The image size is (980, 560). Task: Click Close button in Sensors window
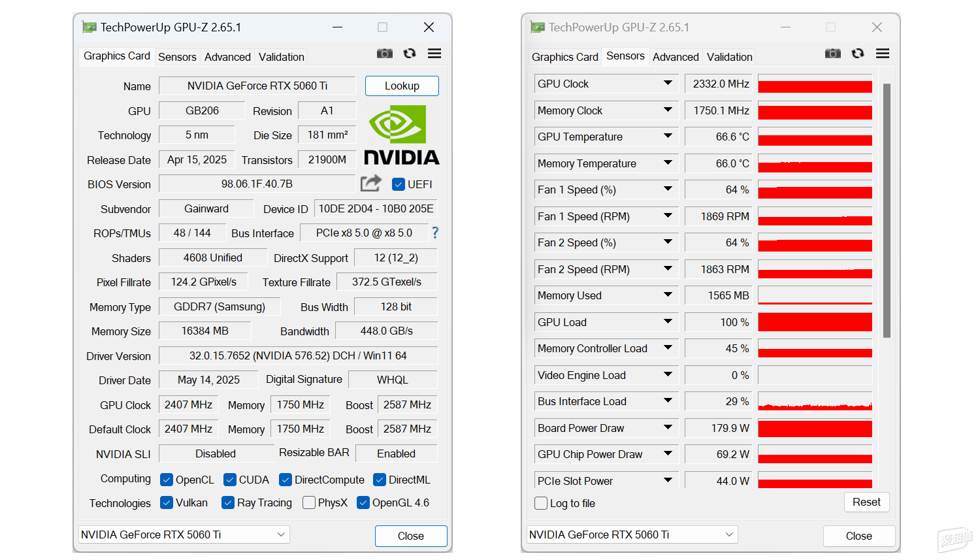point(859,536)
